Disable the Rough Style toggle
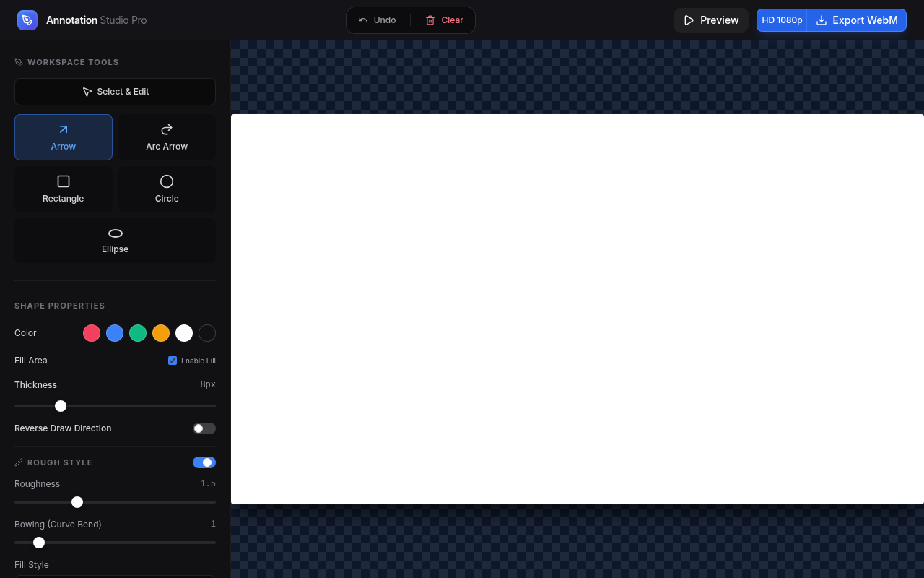This screenshot has height=578, width=924. 204,462
